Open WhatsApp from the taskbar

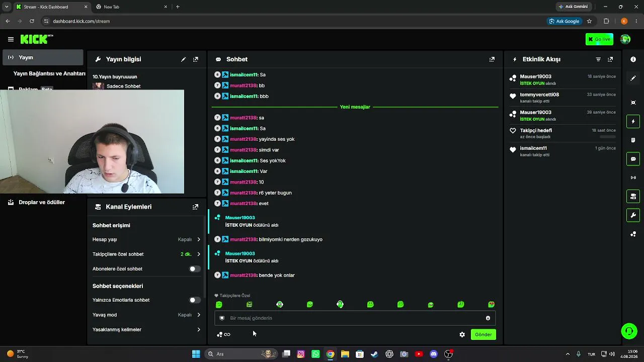[315, 354]
